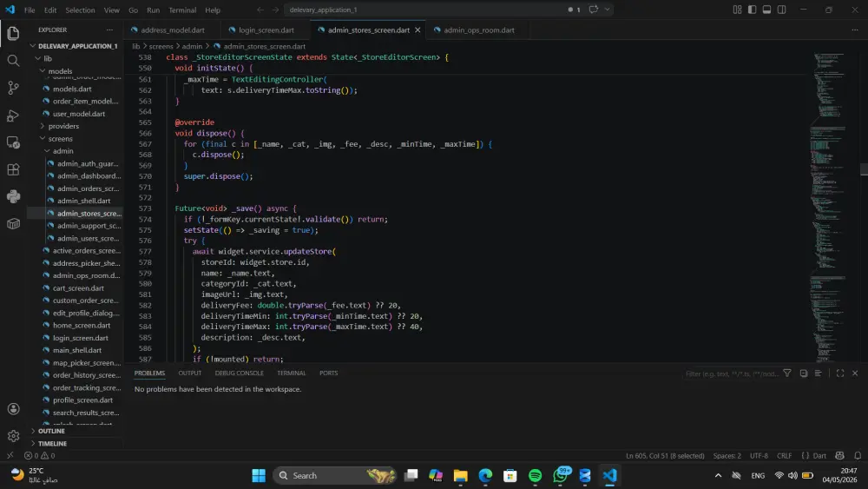Click Ln 605, Col 51 cursor position
The width and height of the screenshot is (868, 489).
665,456
